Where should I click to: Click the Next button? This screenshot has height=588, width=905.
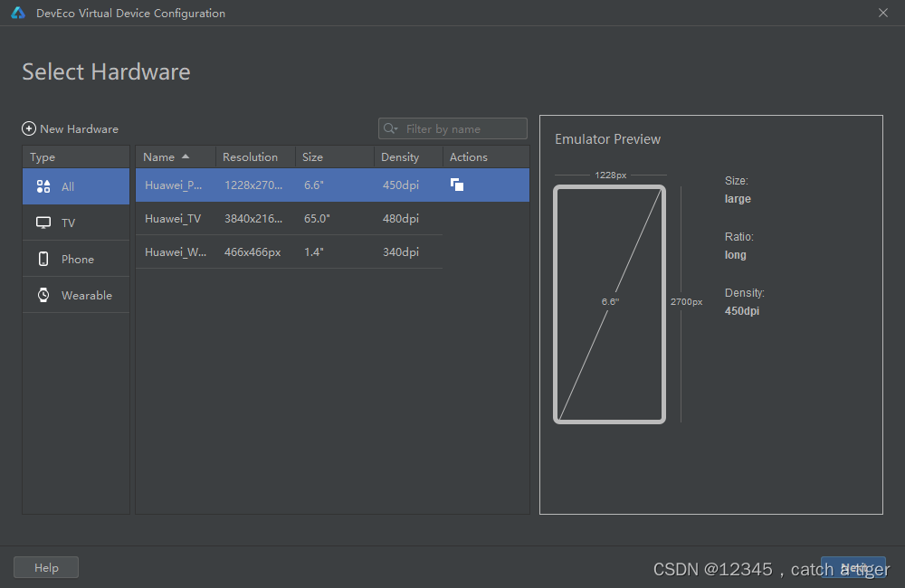853,567
